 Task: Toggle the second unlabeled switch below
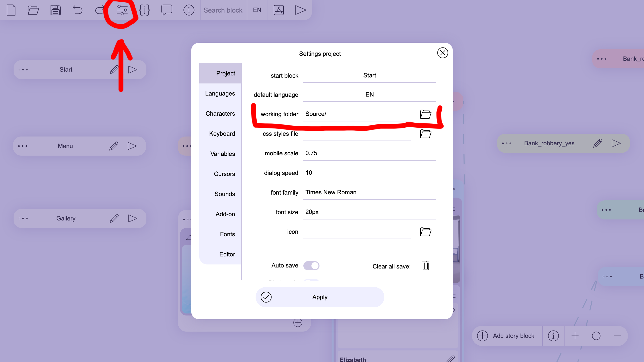click(x=311, y=281)
